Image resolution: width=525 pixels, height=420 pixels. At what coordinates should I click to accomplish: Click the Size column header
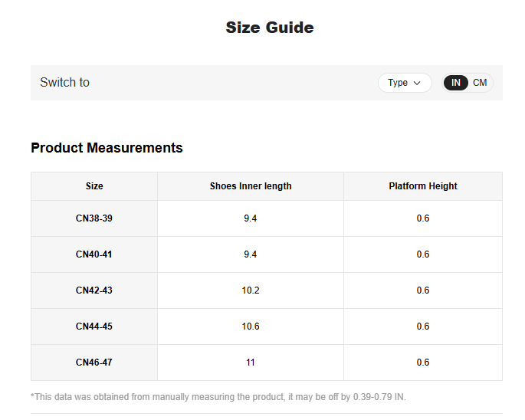click(94, 186)
